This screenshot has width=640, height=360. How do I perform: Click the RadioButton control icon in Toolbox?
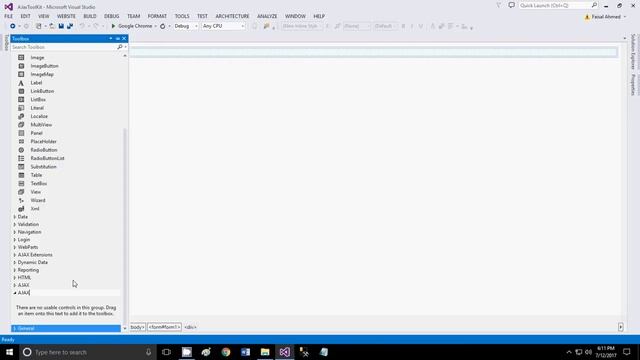(x=21, y=150)
